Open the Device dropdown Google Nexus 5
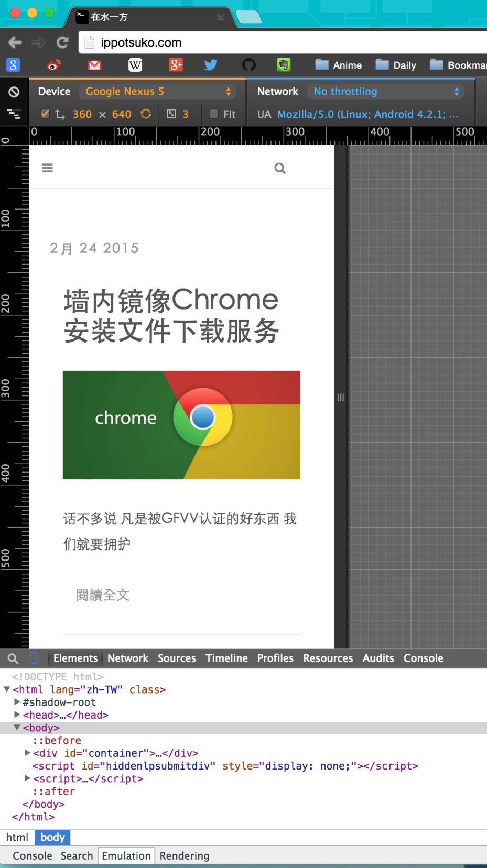The width and height of the screenshot is (487, 868). click(x=158, y=92)
